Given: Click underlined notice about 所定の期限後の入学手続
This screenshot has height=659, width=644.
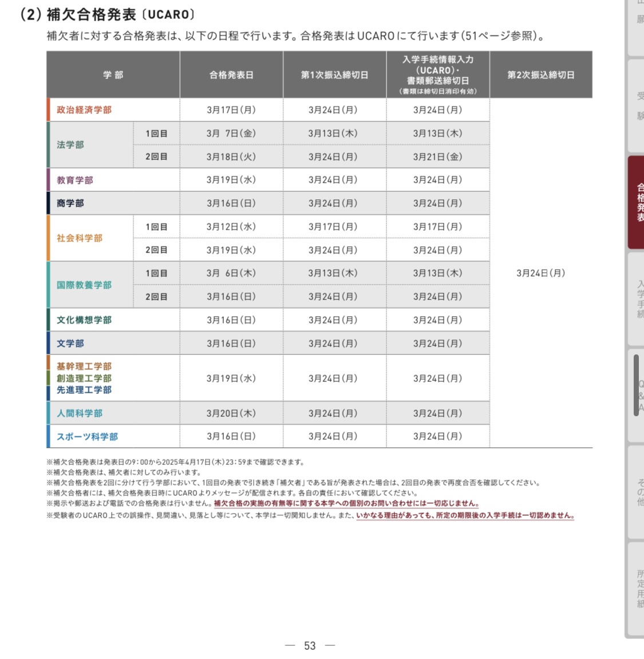Looking at the screenshot, I should point(465,515).
